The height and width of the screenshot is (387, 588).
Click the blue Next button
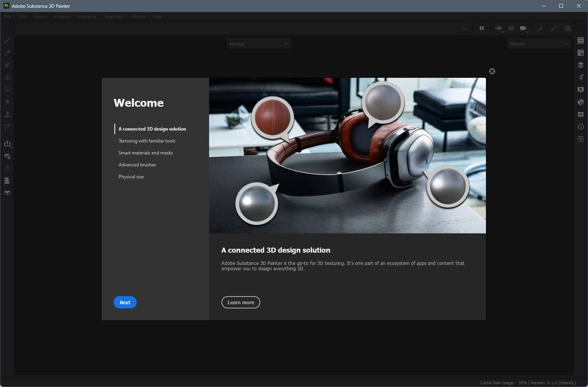pos(125,302)
